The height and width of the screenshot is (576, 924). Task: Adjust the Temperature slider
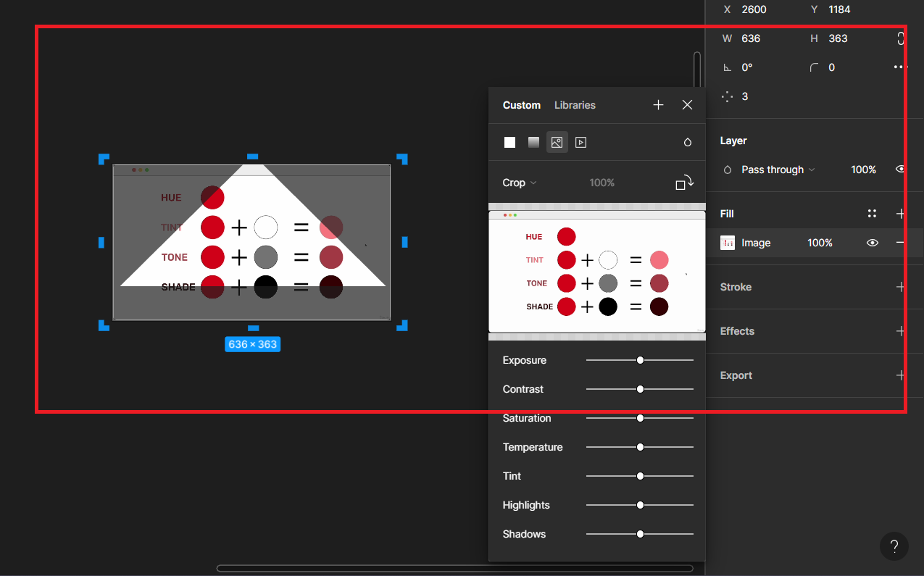(x=640, y=447)
